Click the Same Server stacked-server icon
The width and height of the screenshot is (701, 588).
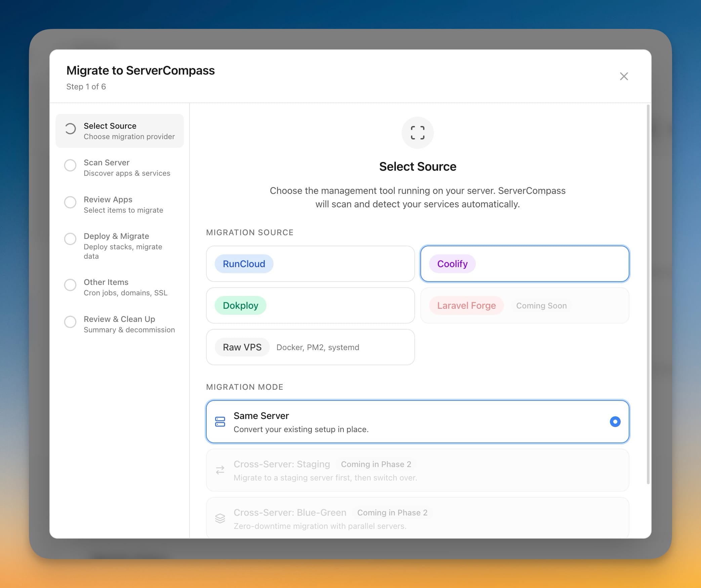pyautogui.click(x=220, y=422)
